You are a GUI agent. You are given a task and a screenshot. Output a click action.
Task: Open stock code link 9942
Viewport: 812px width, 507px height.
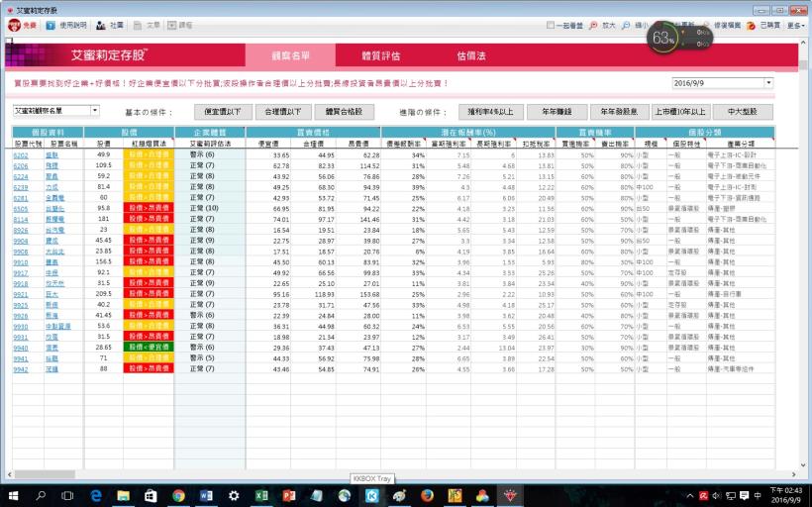pyautogui.click(x=21, y=369)
